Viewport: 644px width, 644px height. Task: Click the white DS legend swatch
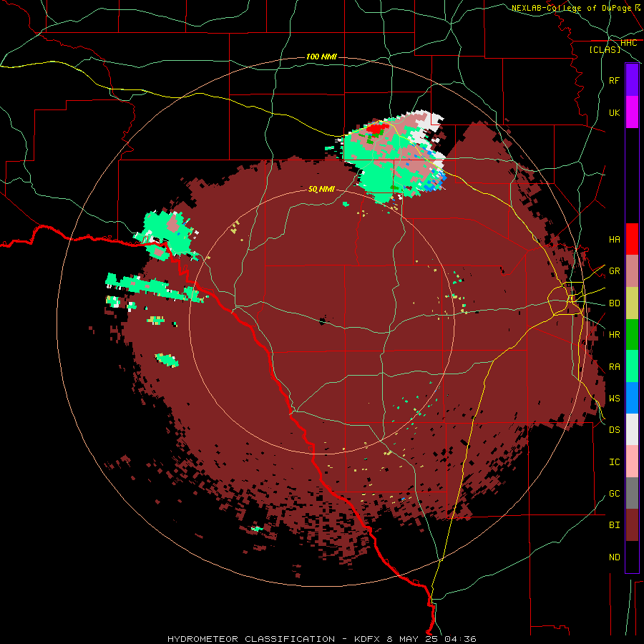632,429
